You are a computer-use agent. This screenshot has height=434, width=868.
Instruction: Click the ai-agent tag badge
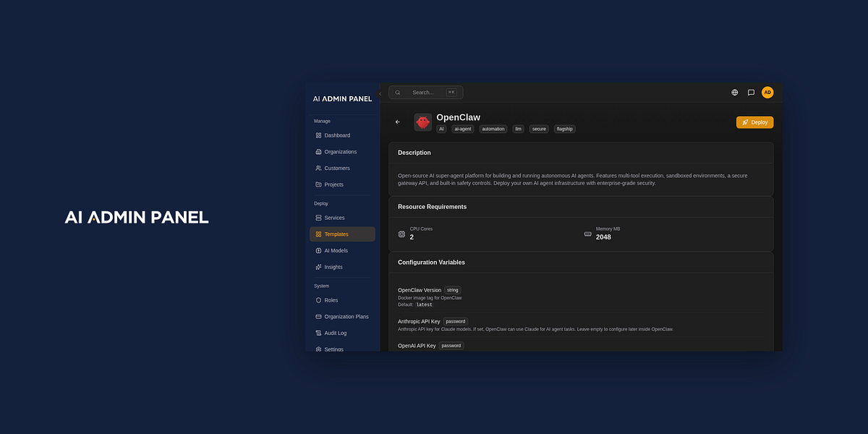pos(463,129)
